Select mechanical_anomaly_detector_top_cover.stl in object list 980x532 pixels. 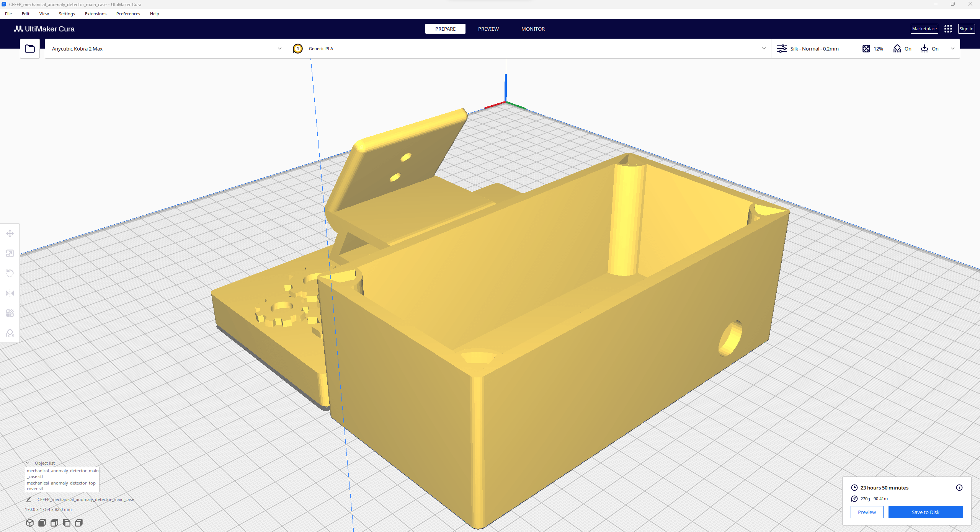coord(62,486)
